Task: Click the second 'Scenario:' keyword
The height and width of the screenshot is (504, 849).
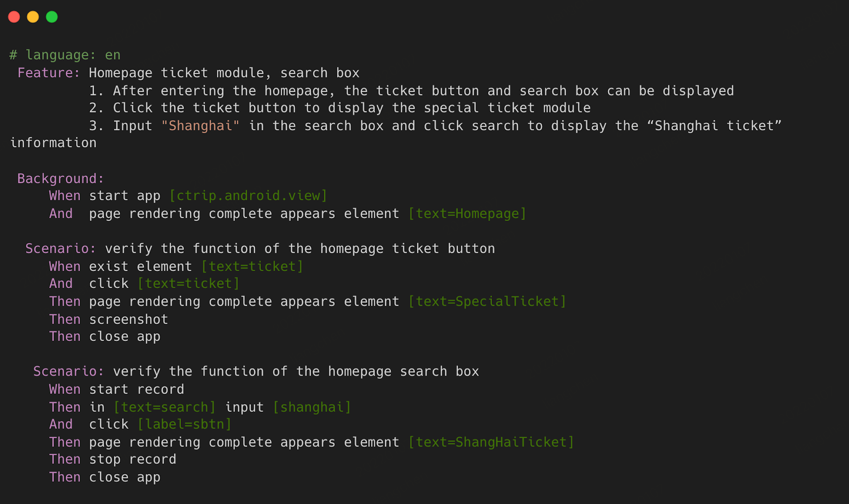Action: coord(69,371)
